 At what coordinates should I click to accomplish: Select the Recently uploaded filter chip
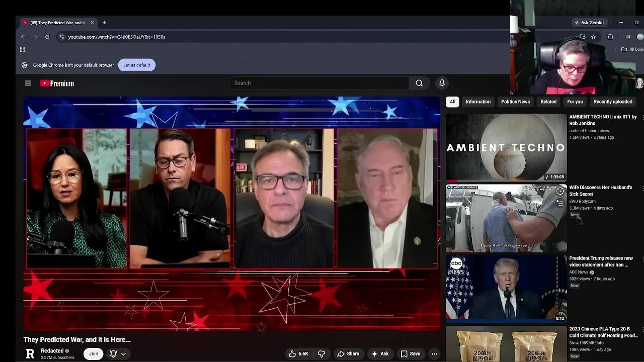[612, 102]
